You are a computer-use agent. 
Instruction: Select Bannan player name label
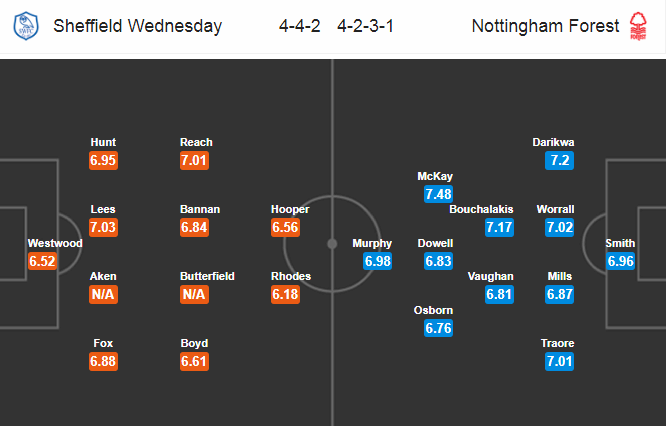click(x=200, y=209)
